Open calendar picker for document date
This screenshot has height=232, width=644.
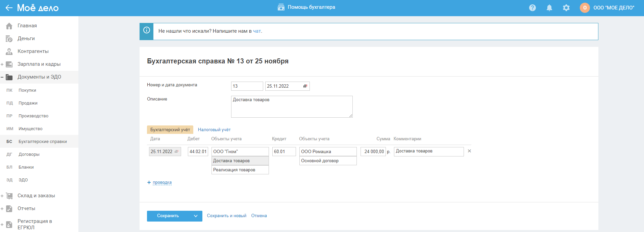tap(305, 86)
